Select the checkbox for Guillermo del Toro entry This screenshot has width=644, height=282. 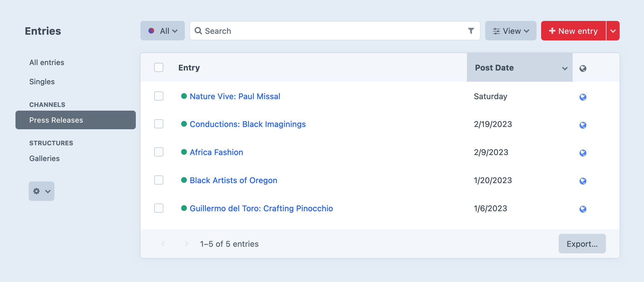click(158, 208)
